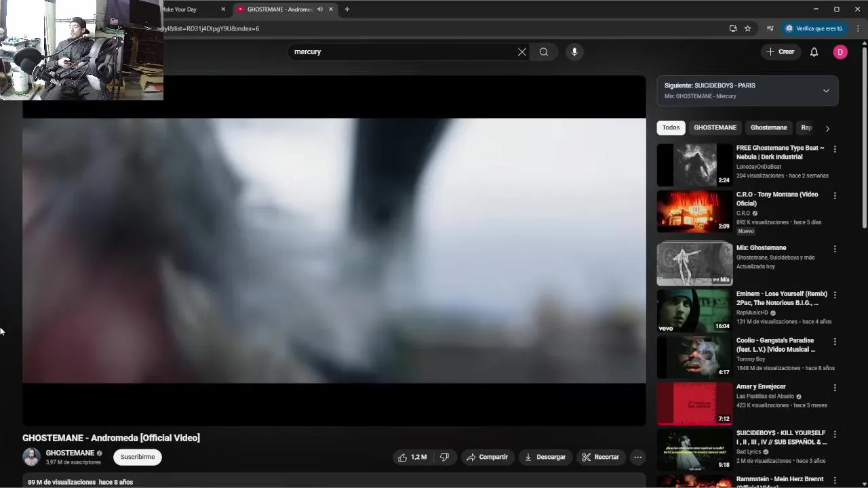Open GHOSTEMANE channel avatar

(31, 457)
